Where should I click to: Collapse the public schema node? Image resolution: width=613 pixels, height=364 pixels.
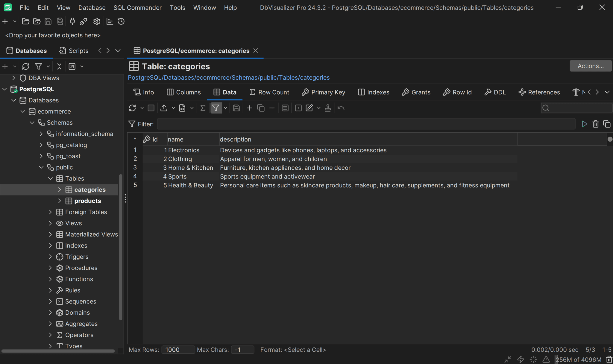[41, 167]
